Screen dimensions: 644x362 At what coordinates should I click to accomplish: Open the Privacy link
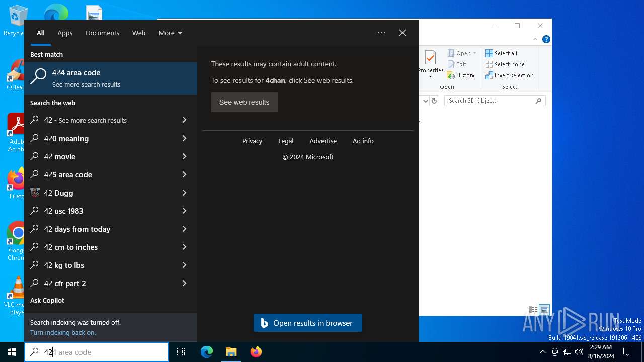[x=252, y=141]
